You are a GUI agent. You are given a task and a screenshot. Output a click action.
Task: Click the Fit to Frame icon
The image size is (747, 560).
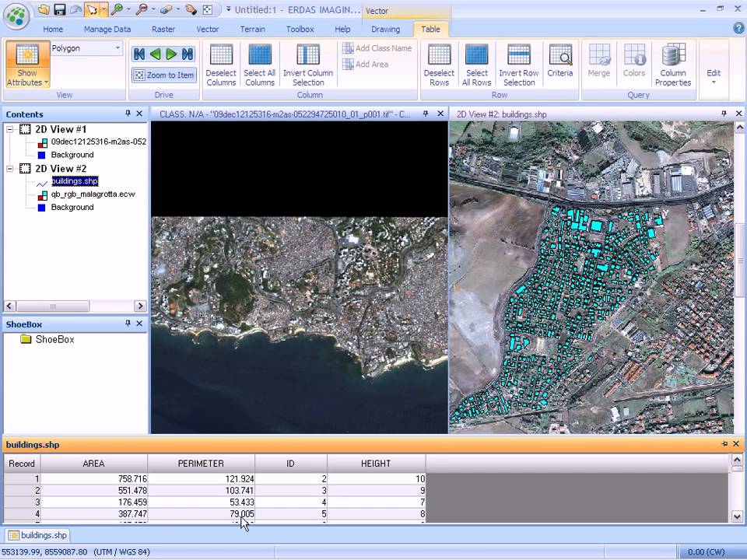208,9
